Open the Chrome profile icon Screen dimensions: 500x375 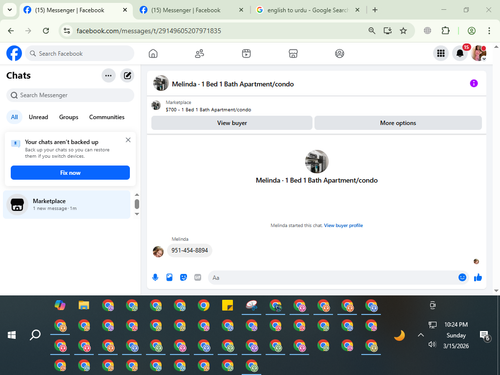(x=471, y=31)
